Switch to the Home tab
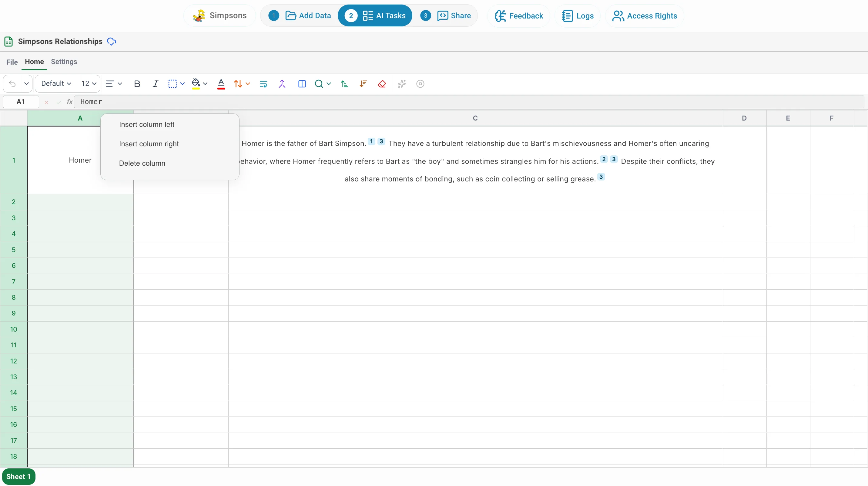 tap(34, 62)
